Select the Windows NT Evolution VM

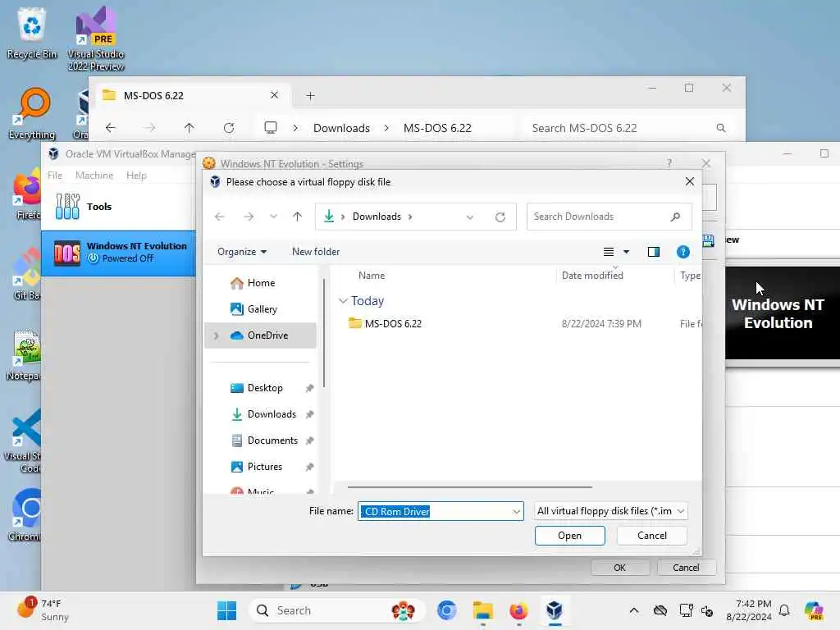[x=119, y=253]
